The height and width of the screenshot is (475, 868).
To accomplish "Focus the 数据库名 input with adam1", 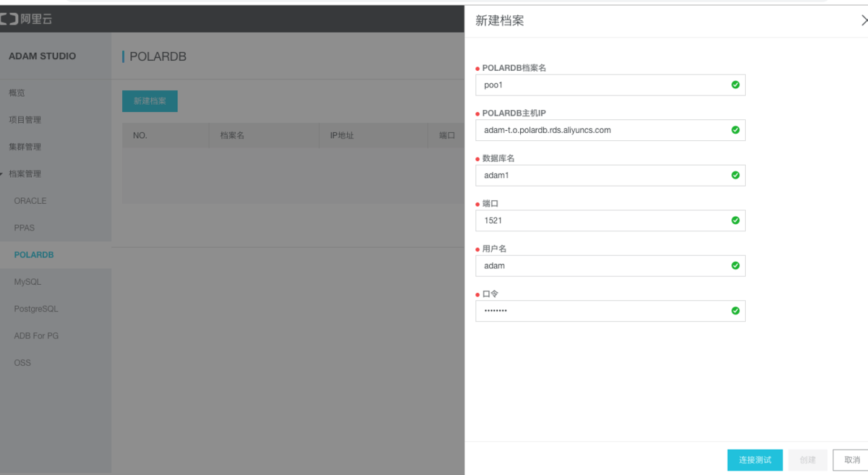I will coord(610,175).
